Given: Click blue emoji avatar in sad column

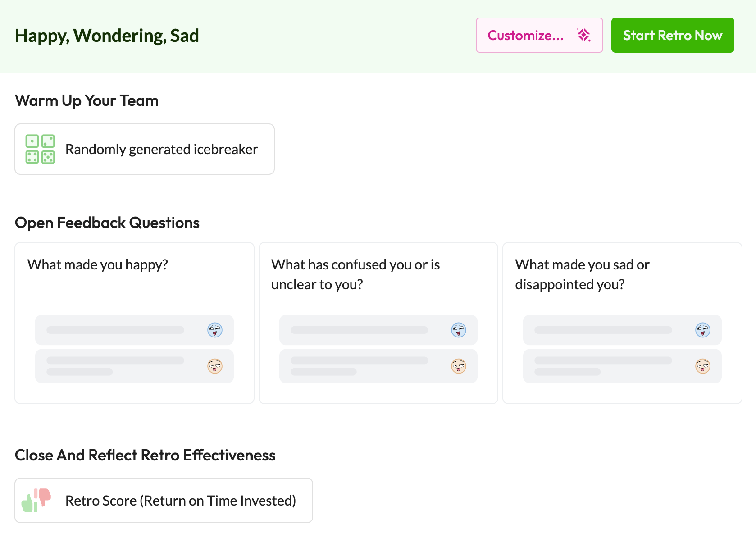Looking at the screenshot, I should point(702,330).
